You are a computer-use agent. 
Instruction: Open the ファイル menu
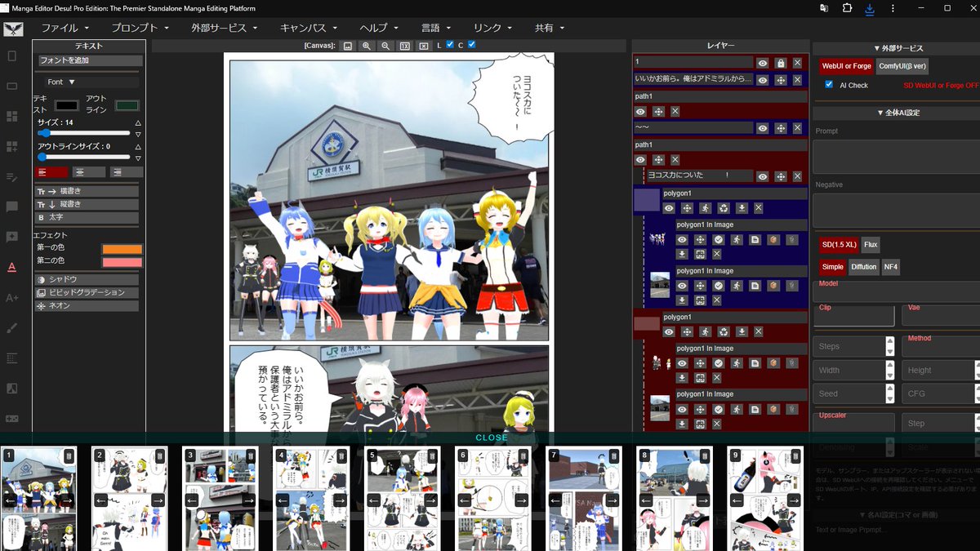point(65,28)
